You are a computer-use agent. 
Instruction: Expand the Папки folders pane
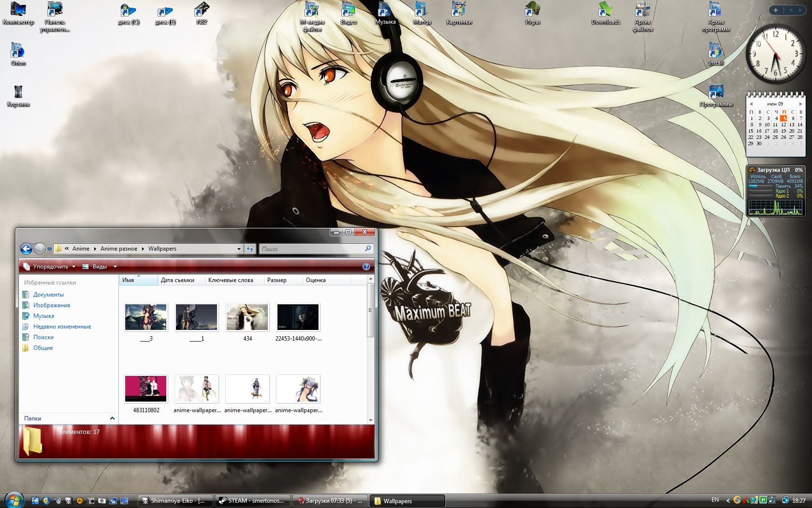tap(112, 418)
